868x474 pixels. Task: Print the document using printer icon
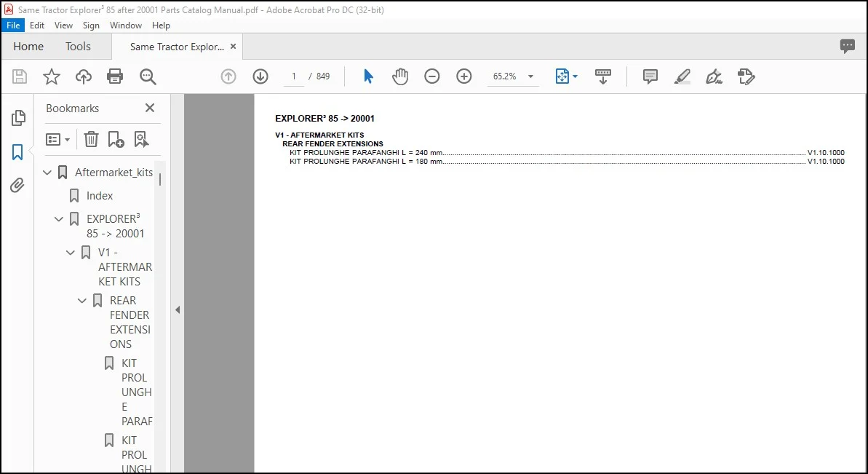pos(115,76)
